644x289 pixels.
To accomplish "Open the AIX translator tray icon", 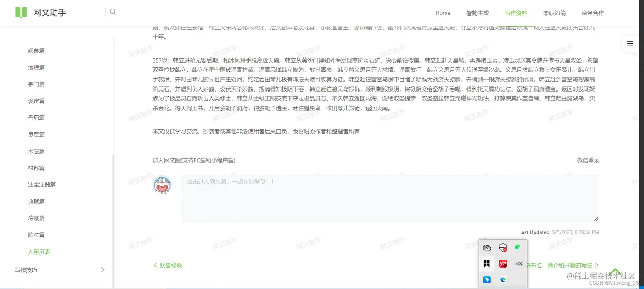I will point(518,263).
